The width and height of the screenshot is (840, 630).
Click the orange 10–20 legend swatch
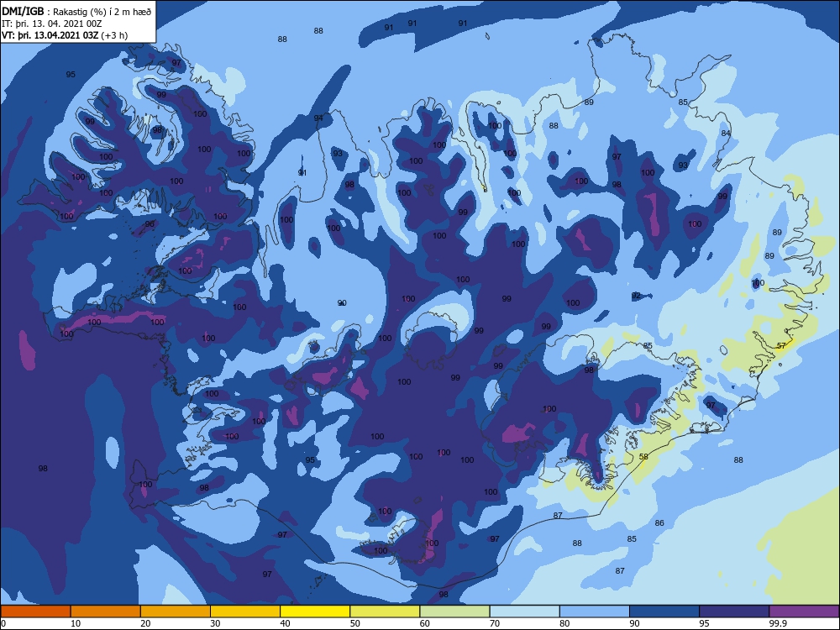pos(106,612)
